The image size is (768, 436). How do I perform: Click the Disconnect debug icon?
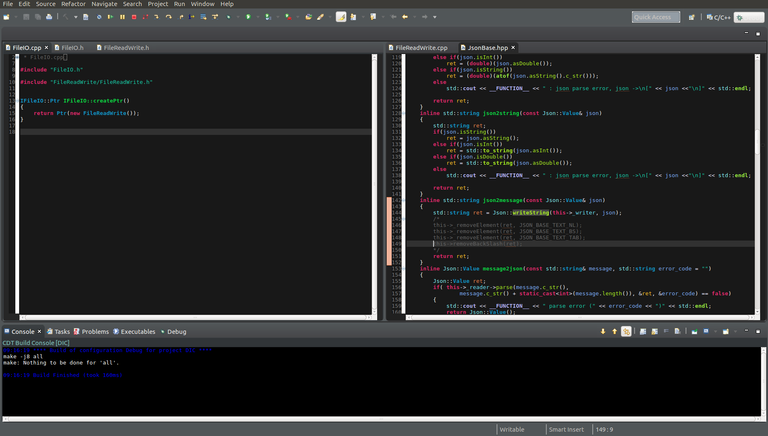pyautogui.click(x=145, y=17)
